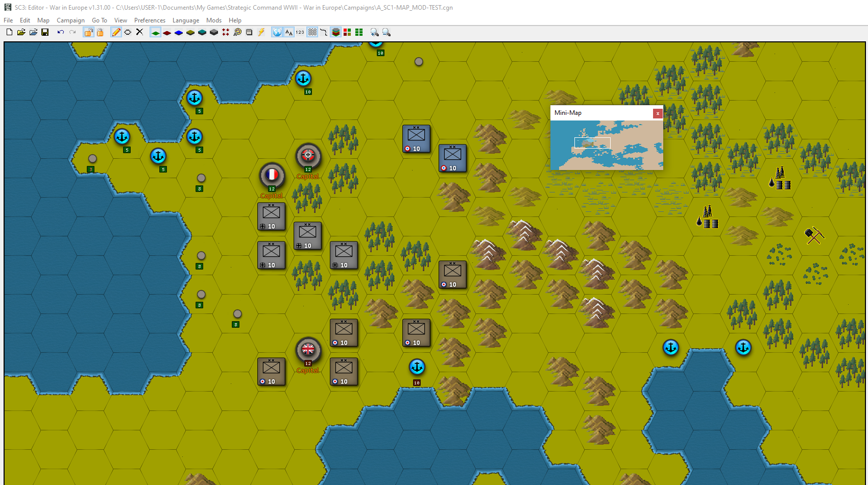Toggle the hatched grid overlay button
This screenshot has width=868, height=485.
tap(312, 32)
